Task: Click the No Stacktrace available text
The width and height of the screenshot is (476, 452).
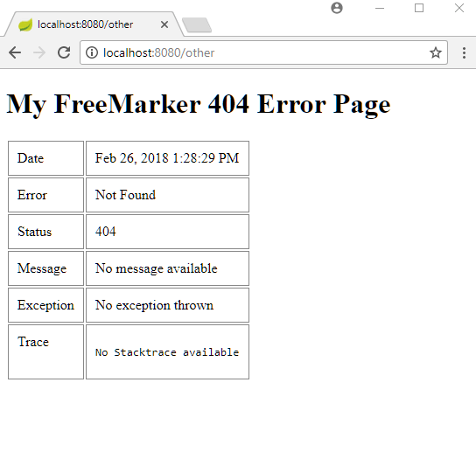Action: tap(167, 352)
